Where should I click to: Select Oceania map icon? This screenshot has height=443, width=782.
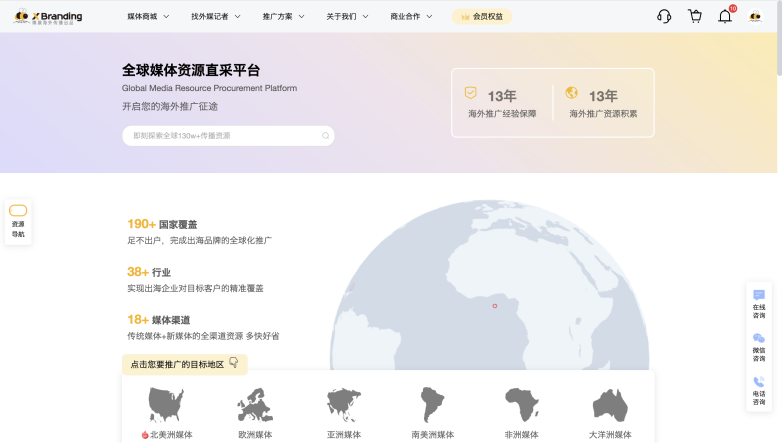610,406
